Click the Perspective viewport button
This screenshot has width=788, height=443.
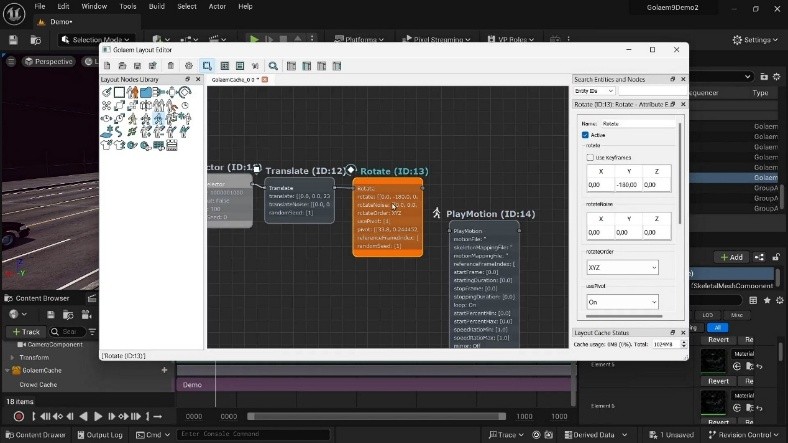tap(49, 61)
